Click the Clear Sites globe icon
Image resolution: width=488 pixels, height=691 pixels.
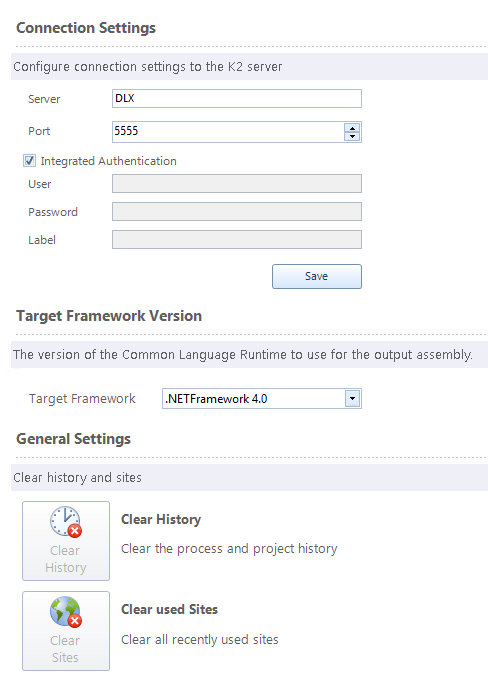tap(66, 612)
